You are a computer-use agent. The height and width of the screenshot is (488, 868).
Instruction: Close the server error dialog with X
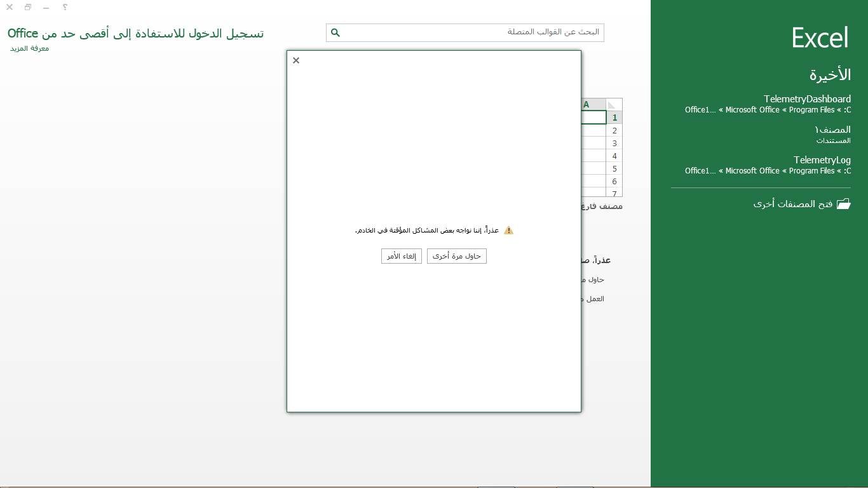point(296,60)
